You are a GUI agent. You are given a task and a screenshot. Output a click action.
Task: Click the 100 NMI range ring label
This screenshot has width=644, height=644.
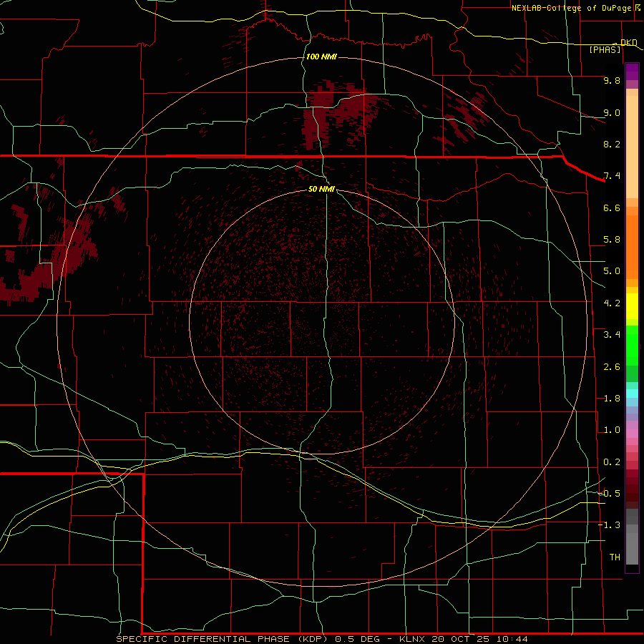pos(321,57)
